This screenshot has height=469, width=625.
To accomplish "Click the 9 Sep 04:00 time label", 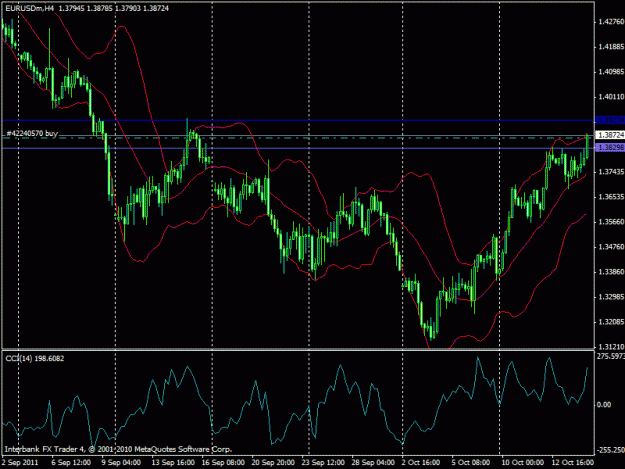I will click(121, 462).
